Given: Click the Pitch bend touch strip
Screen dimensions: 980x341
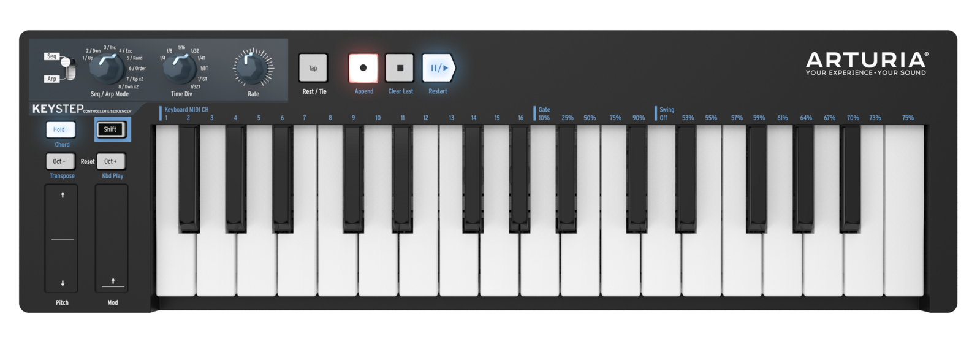Looking at the screenshot, I should pyautogui.click(x=61, y=239).
